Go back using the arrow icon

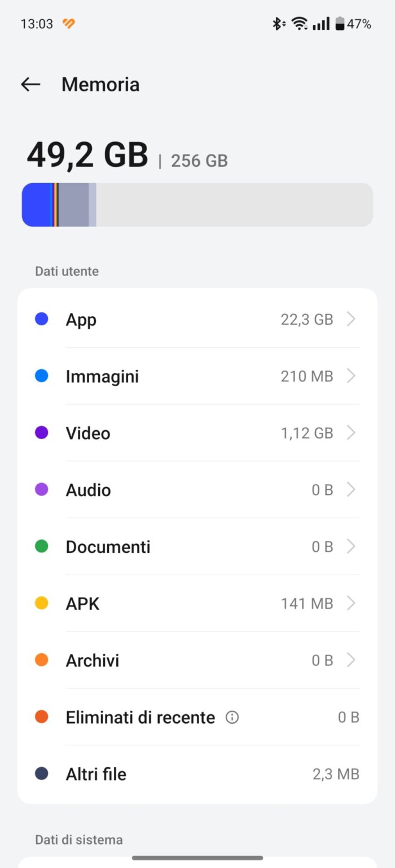pos(30,85)
